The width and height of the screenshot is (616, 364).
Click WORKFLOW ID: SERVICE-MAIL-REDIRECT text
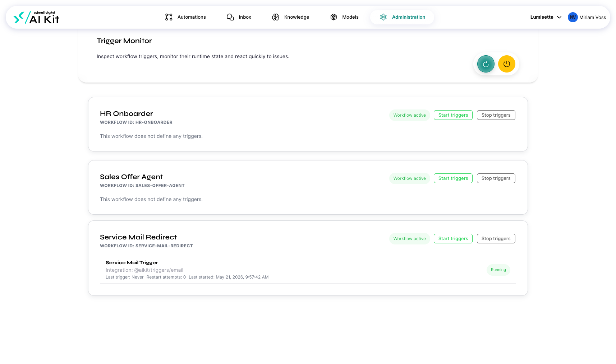pos(146,246)
